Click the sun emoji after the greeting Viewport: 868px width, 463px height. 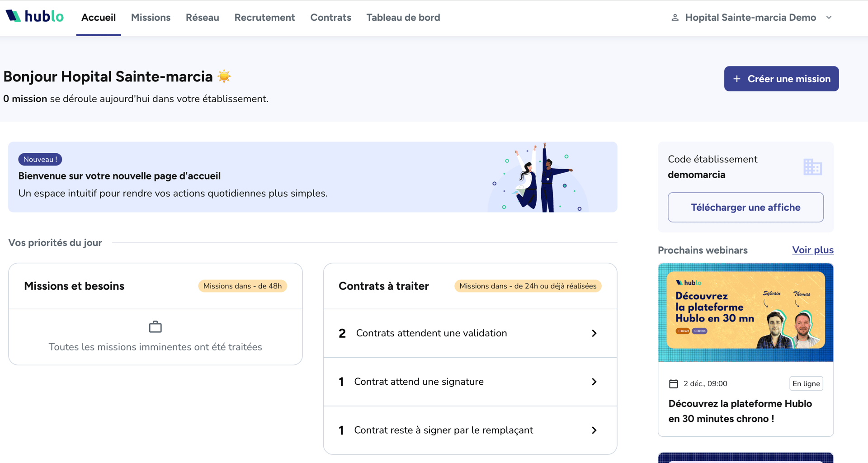coord(224,76)
